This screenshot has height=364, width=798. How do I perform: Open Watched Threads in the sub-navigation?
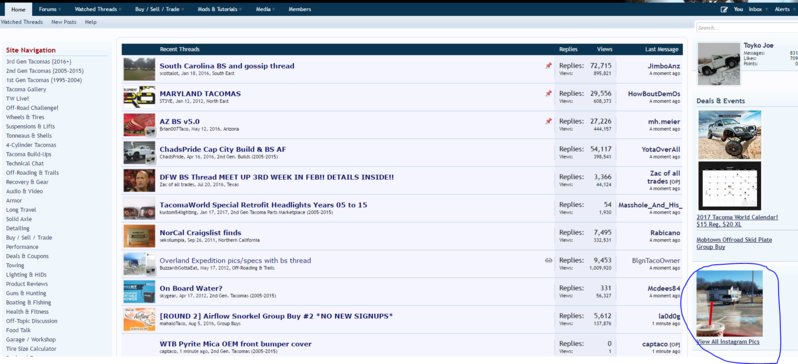pos(22,22)
